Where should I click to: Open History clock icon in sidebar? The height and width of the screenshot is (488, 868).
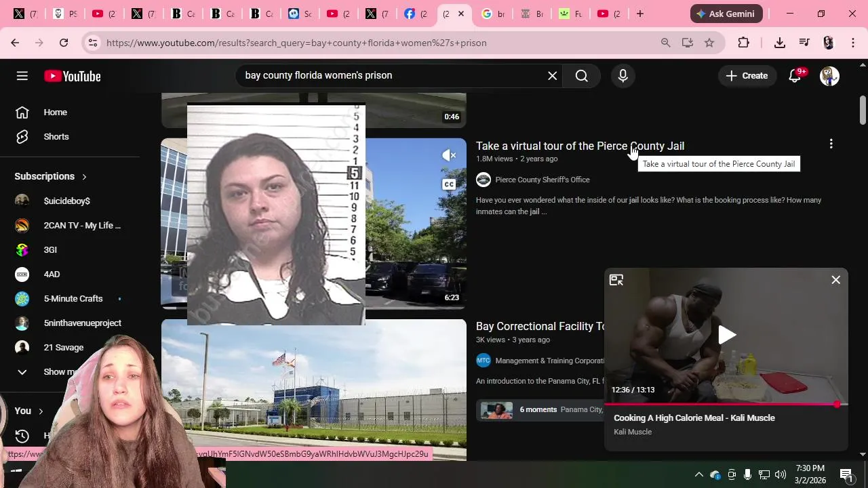point(22,436)
